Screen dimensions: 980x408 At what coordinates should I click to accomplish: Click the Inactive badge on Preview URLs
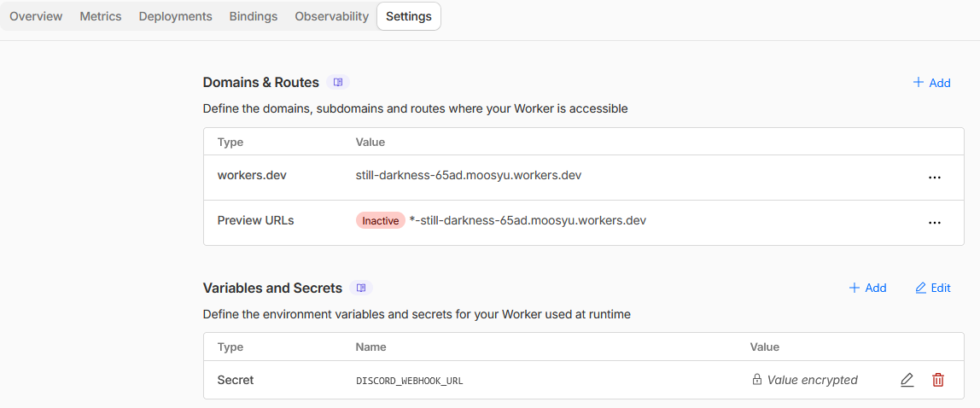click(x=380, y=221)
